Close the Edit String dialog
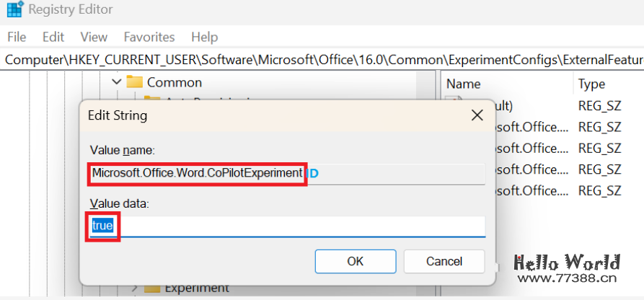Image resolution: width=644 pixels, height=300 pixels. (x=477, y=115)
